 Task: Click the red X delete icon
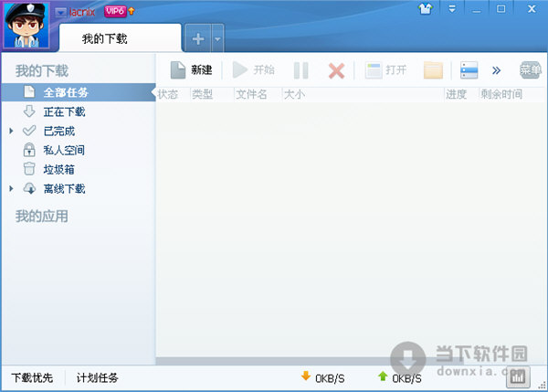(x=336, y=70)
